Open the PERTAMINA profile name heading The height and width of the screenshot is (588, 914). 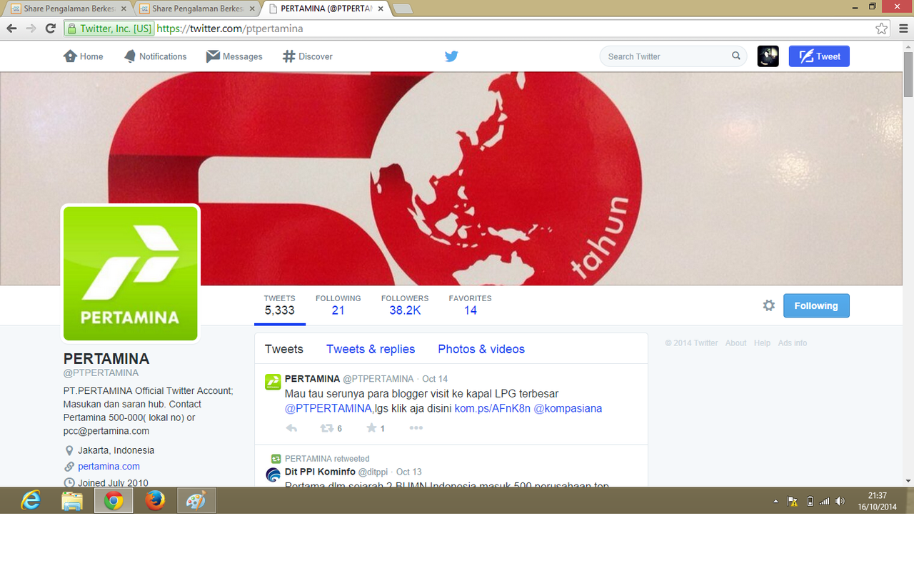click(106, 358)
